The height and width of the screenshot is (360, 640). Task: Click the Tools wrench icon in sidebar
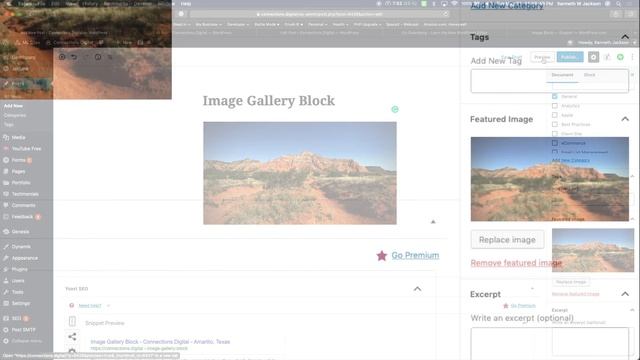(6, 292)
